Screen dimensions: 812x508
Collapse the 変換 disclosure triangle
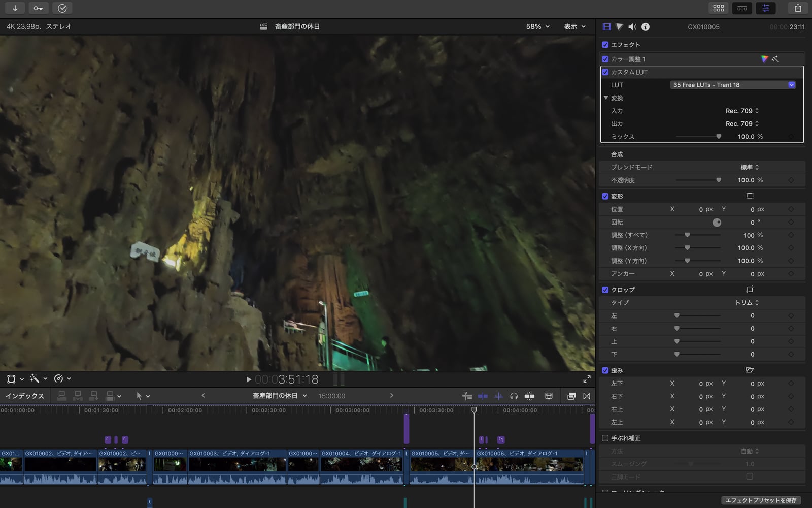(x=606, y=98)
